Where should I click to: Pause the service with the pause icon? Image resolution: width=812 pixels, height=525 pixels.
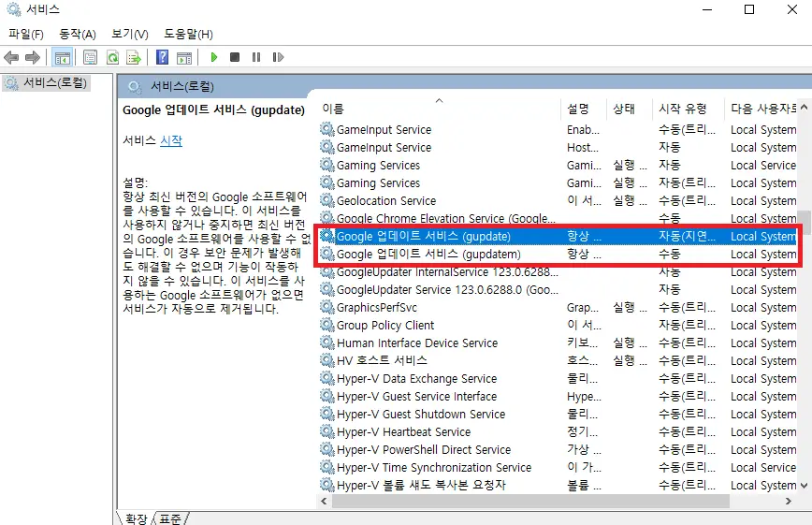click(x=255, y=57)
